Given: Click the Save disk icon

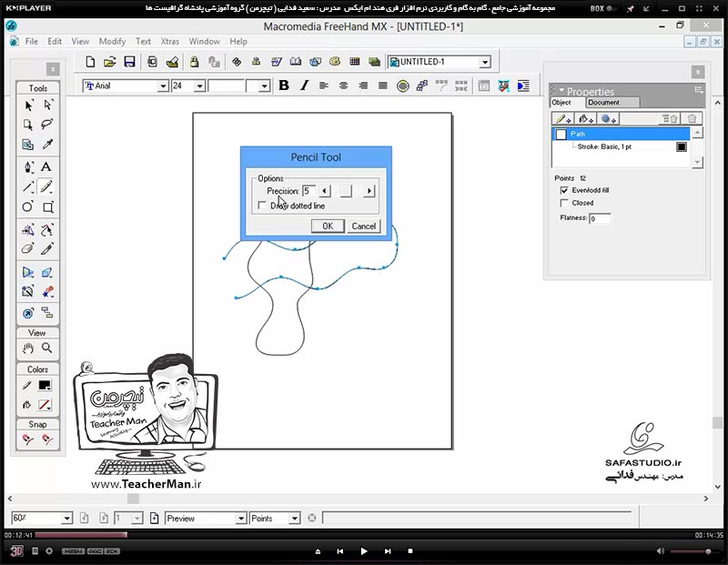Looking at the screenshot, I should (129, 62).
